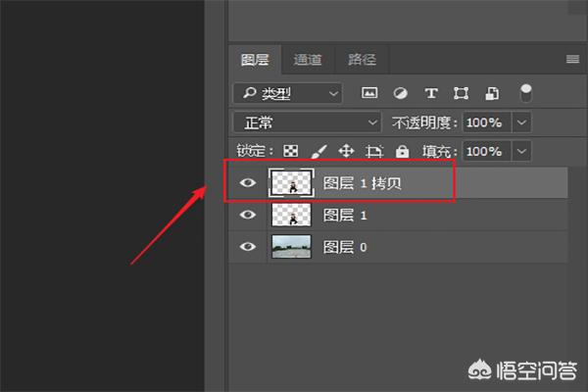Hide the 图层 1 layer (not the copy)
Viewport: 588px width, 392px height.
point(248,215)
